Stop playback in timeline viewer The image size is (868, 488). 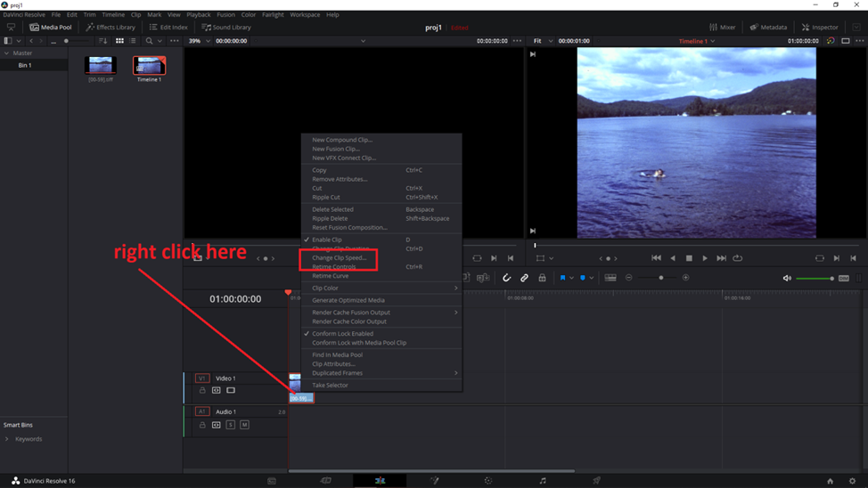pyautogui.click(x=689, y=258)
